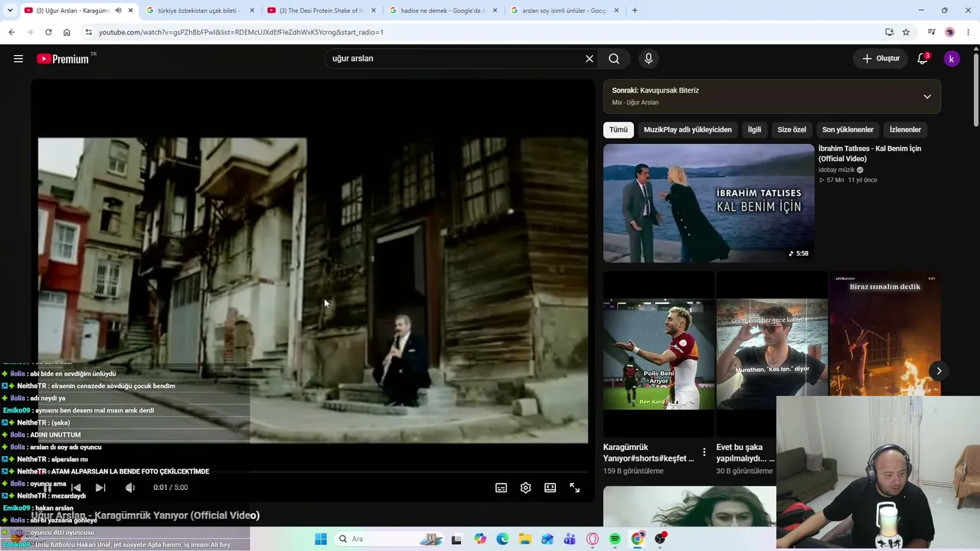
Task: Open the Oluştur create menu
Action: click(x=880, y=59)
